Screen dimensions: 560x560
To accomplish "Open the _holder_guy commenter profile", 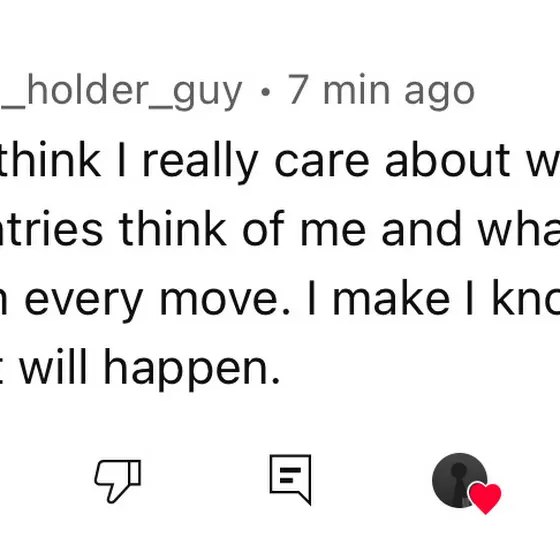I will pos(121,91).
